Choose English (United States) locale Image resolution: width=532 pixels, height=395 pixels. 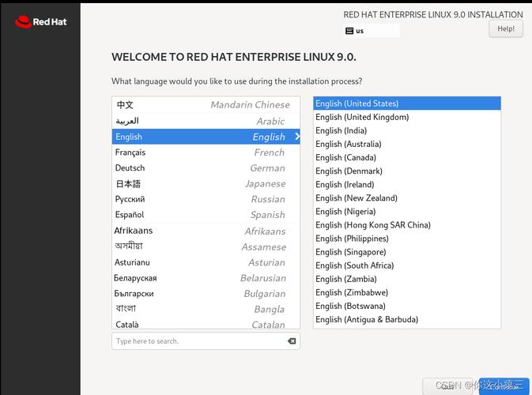pyautogui.click(x=407, y=103)
